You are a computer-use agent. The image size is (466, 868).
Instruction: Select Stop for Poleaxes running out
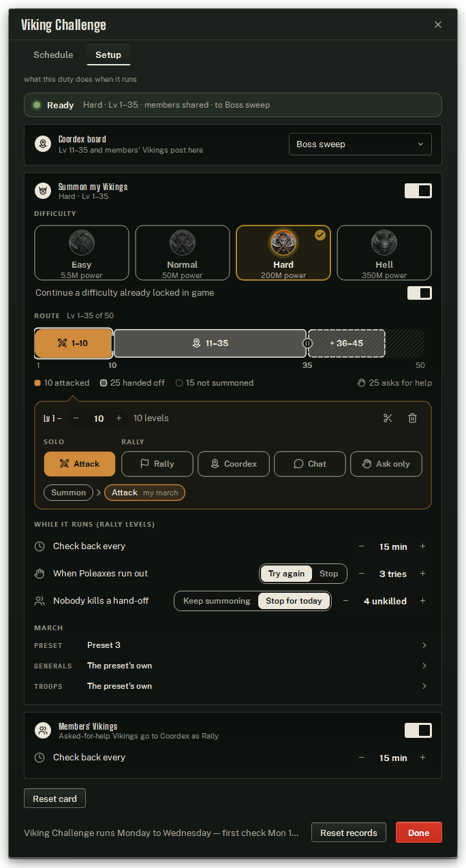click(x=329, y=574)
